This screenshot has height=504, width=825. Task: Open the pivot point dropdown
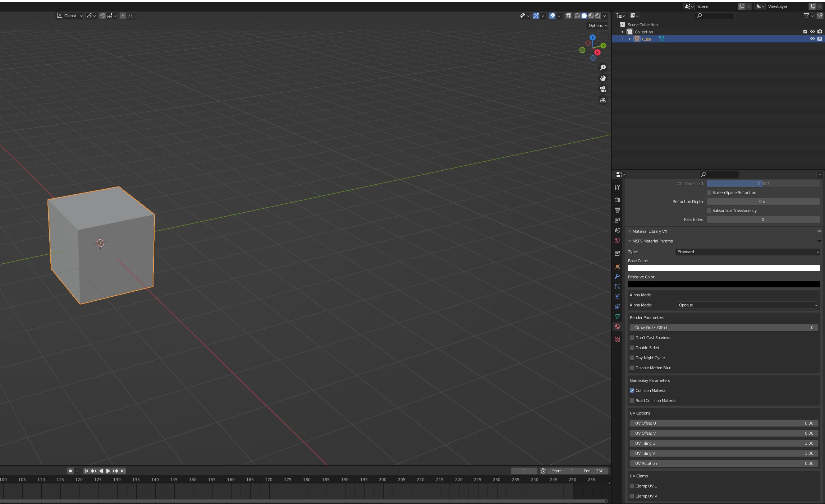click(x=91, y=16)
